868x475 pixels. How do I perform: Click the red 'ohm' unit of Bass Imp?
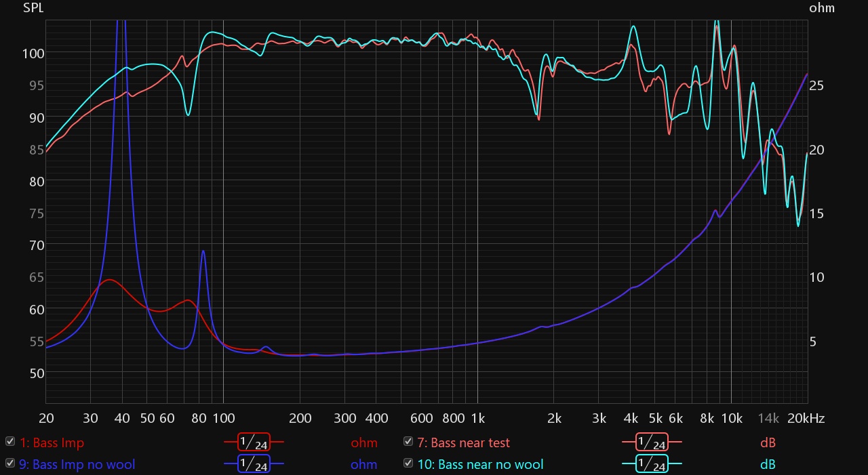click(364, 442)
